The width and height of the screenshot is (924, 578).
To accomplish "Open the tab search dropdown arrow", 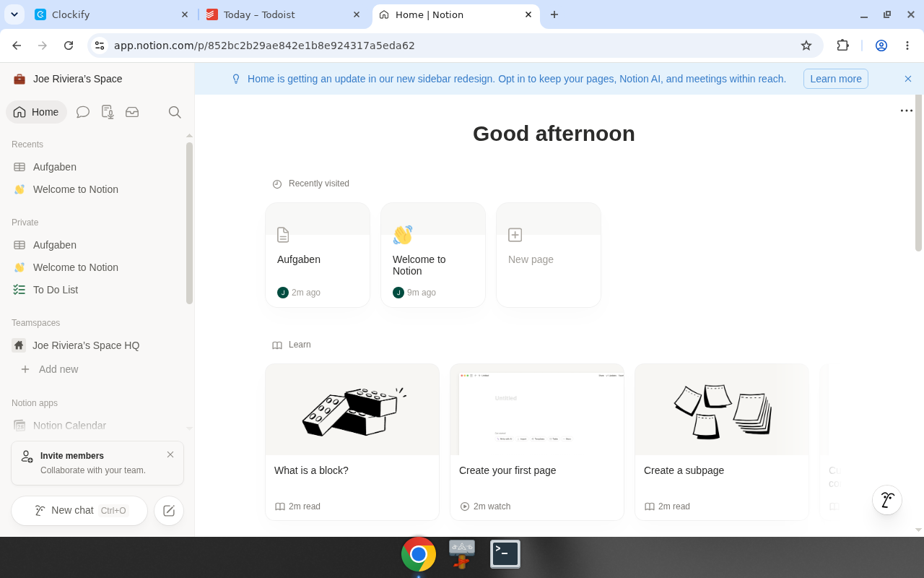I will 14,14.
